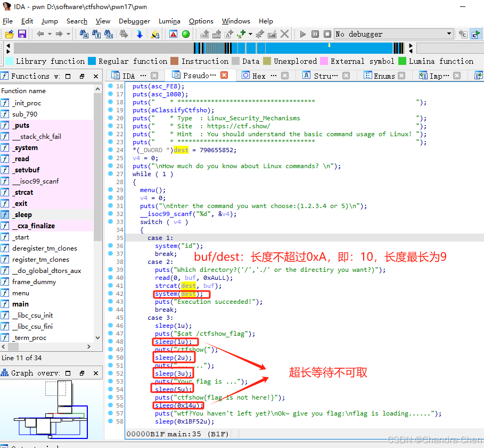The image size is (484, 448).
Task: Switch to the Structures tab
Action: [x=325, y=76]
